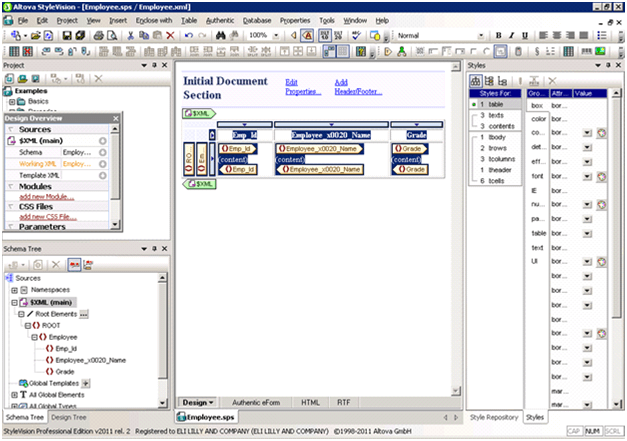Align text left icon
The width and height of the screenshot is (627, 441).
point(543,36)
